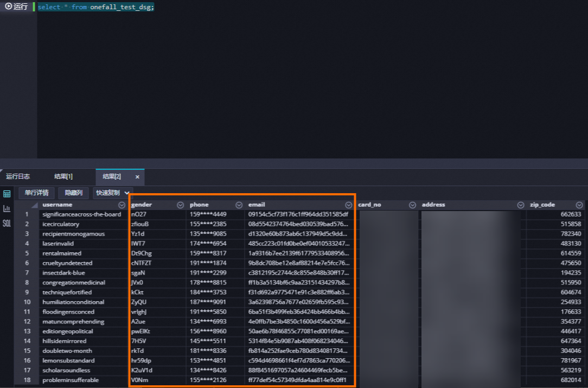This screenshot has width=588, height=388.
Task: Click email cell starting with 3a62398756a
Action: tap(299, 302)
